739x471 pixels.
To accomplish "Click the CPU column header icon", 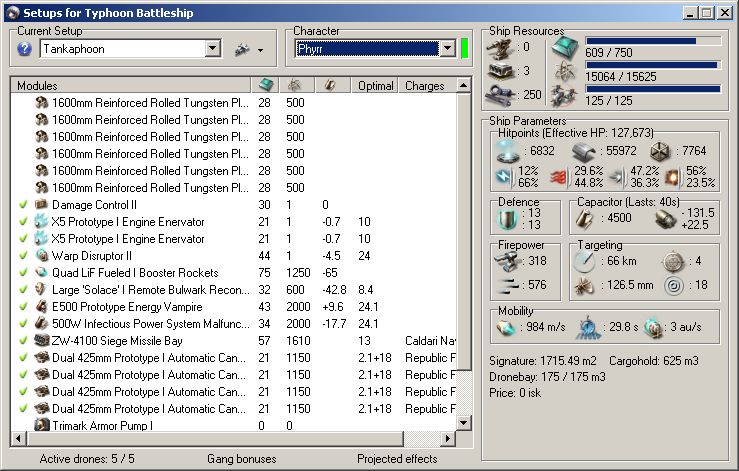I will pyautogui.click(x=266, y=86).
